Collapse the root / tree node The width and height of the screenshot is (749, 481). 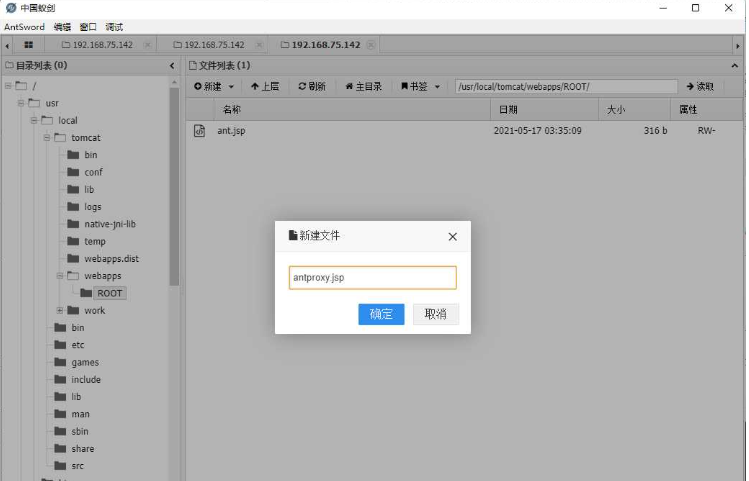point(8,86)
